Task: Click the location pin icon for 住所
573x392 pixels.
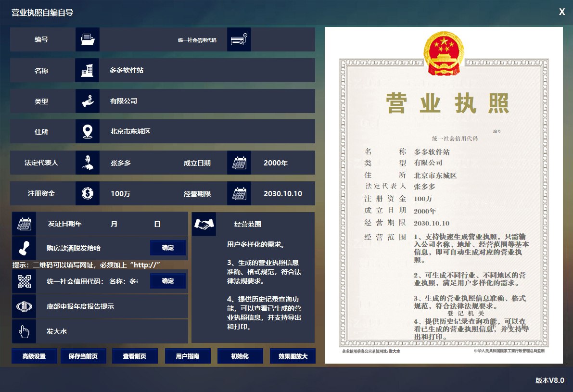Action: (x=87, y=131)
